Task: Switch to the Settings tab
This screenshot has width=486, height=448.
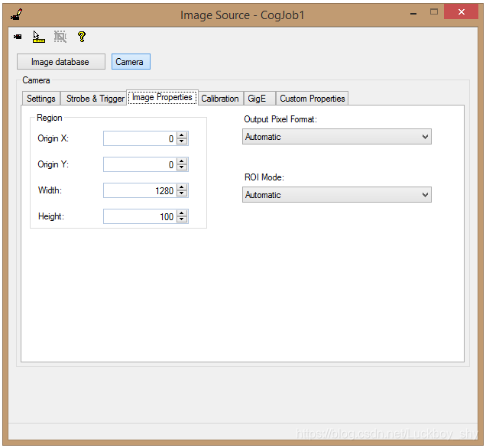Action: (x=41, y=99)
